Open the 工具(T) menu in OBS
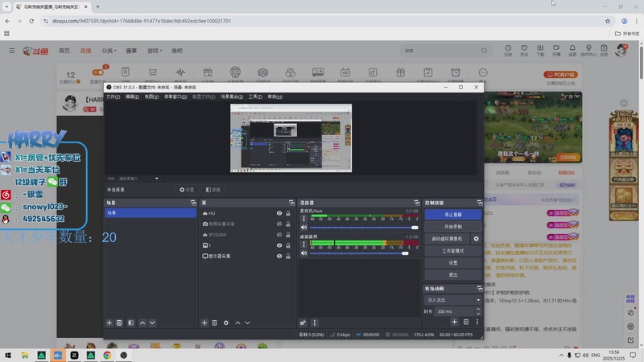The width and height of the screenshot is (644, 362). pyautogui.click(x=255, y=97)
